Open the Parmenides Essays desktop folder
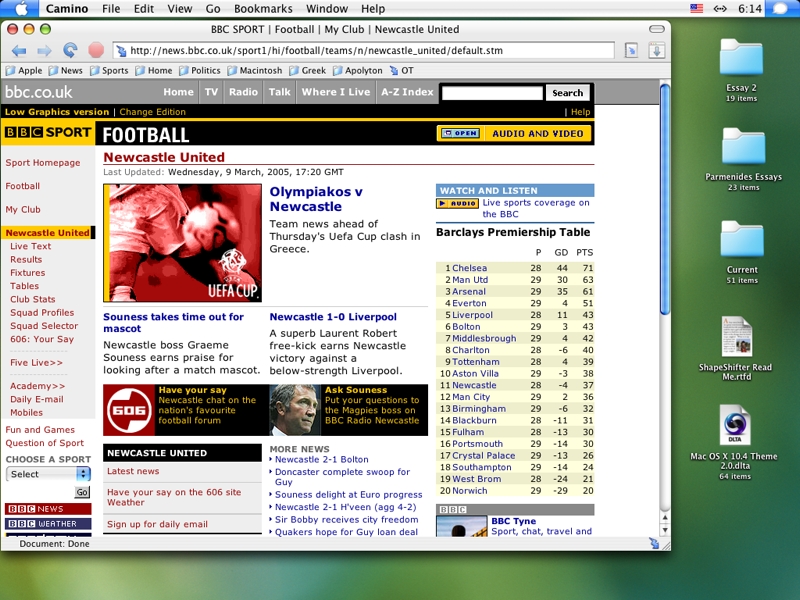Image resolution: width=800 pixels, height=600 pixels. click(x=742, y=149)
